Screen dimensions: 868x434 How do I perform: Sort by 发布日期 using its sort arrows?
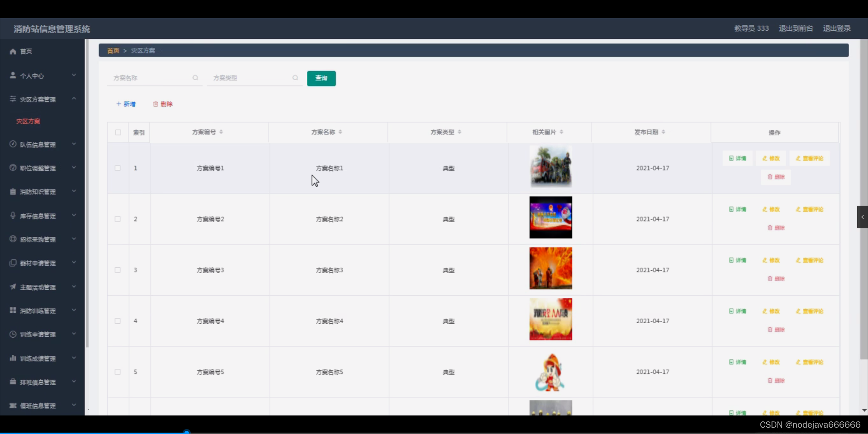[663, 132]
